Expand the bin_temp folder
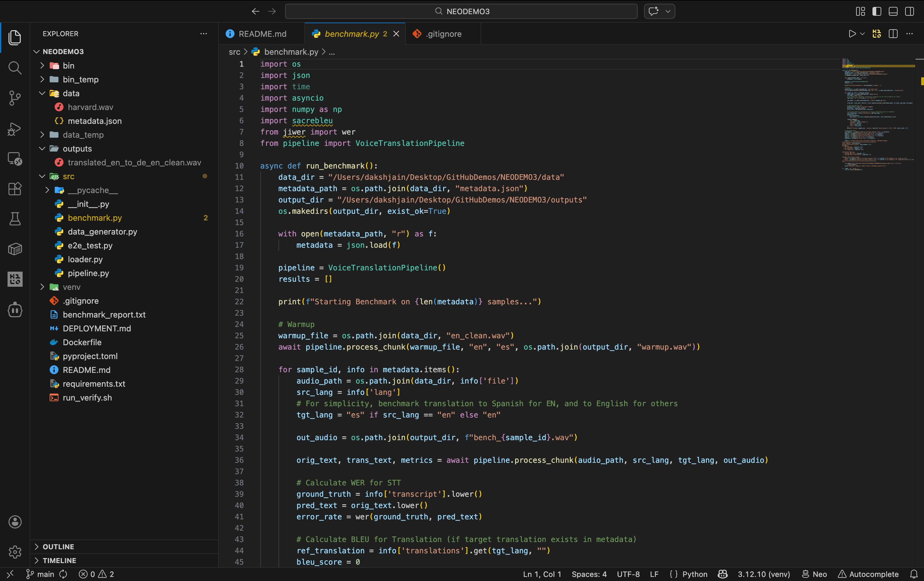 [x=80, y=80]
